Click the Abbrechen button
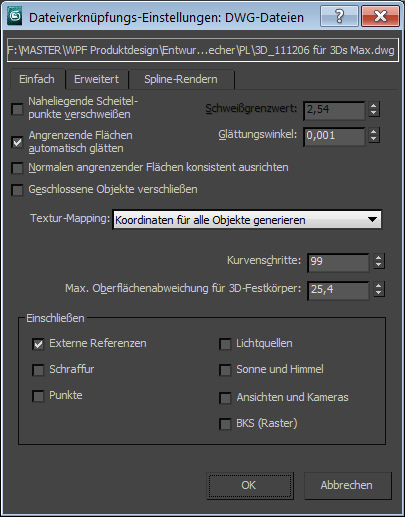405x517 pixels. click(x=347, y=485)
